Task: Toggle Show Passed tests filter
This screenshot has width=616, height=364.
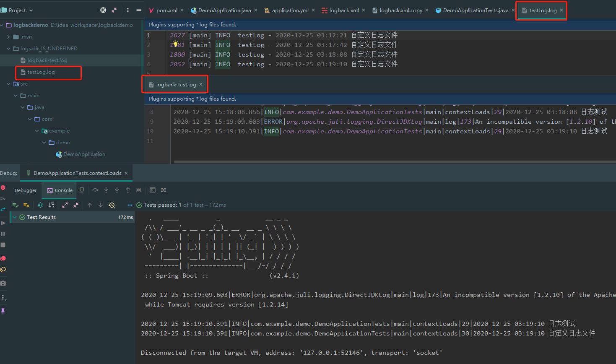Action: (16, 205)
